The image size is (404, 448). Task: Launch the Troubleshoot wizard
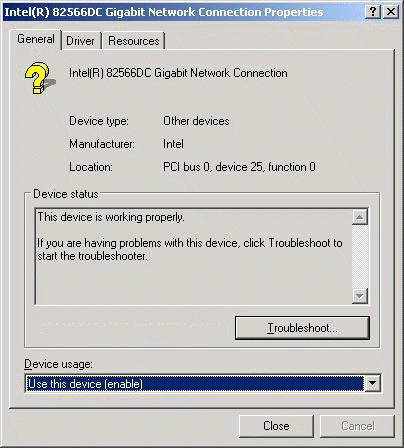coord(302,328)
